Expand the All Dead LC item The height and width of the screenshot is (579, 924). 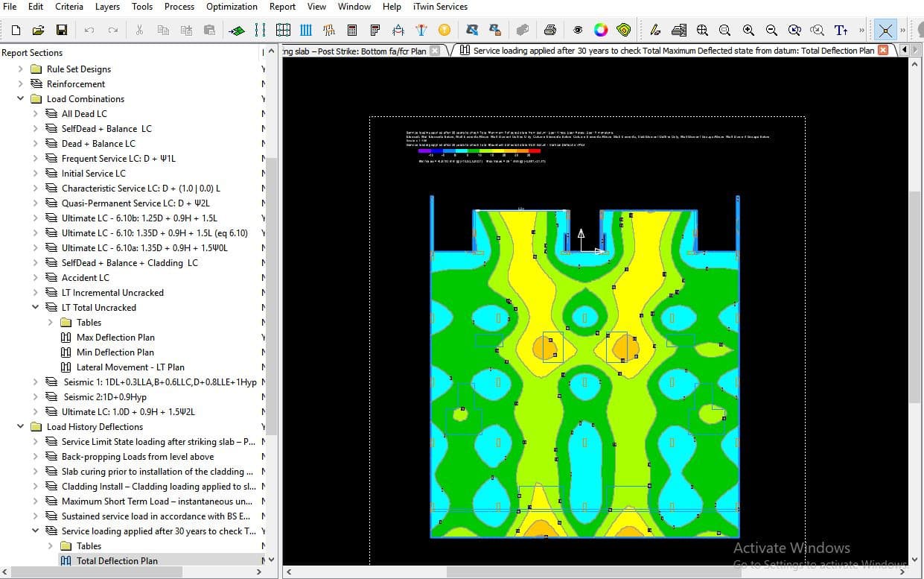pyautogui.click(x=35, y=113)
